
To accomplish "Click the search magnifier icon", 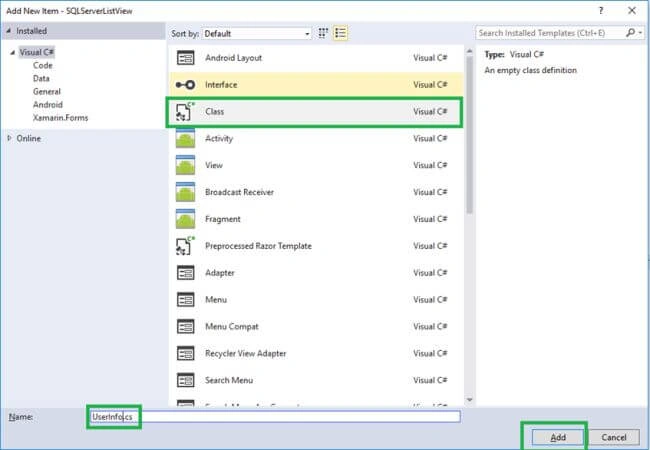I will coord(631,33).
